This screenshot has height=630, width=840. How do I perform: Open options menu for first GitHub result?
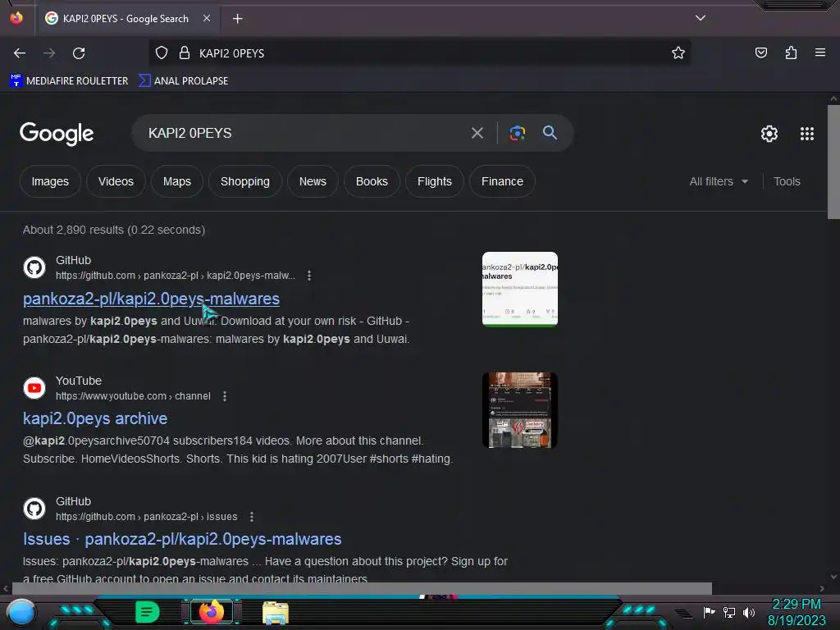pyautogui.click(x=309, y=276)
